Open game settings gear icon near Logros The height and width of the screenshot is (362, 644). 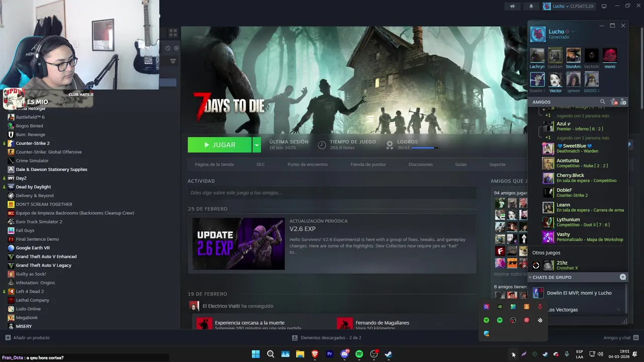click(x=389, y=145)
